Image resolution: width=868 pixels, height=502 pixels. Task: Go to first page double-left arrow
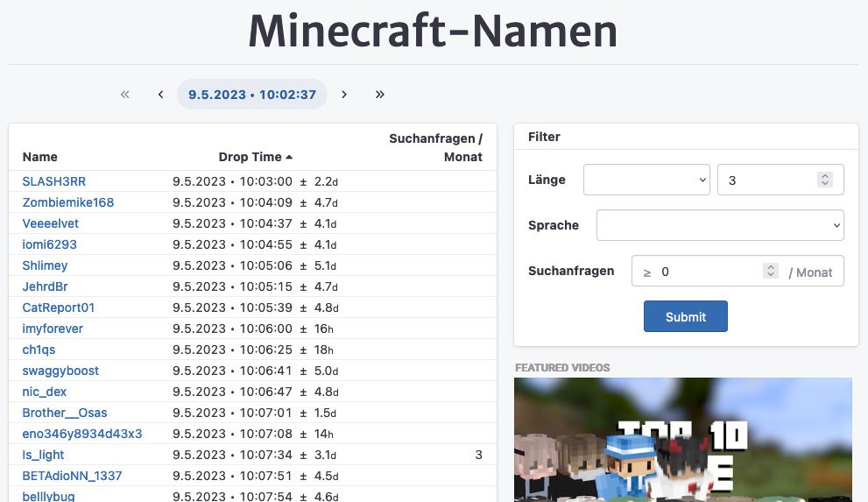click(125, 95)
